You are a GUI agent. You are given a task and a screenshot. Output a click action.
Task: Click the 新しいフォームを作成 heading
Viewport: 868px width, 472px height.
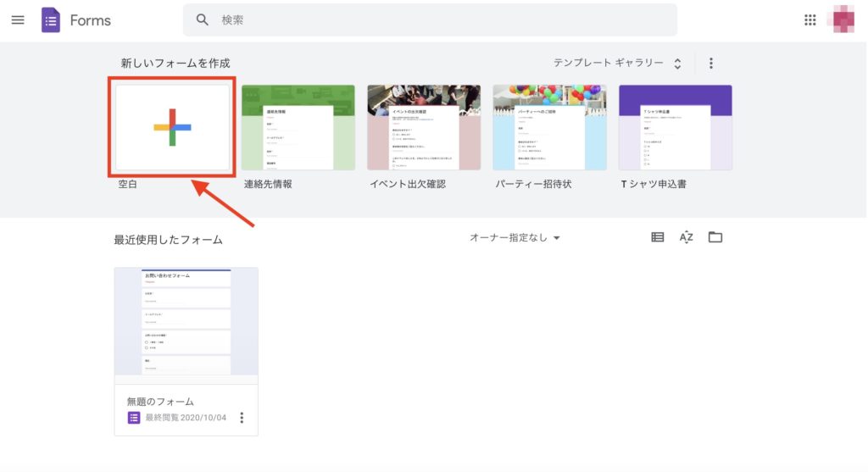point(175,63)
